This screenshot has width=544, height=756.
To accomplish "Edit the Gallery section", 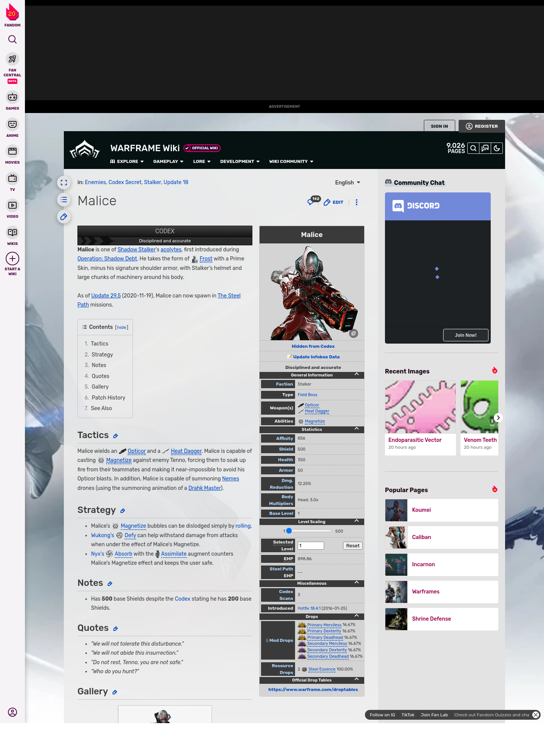I will click(x=115, y=692).
